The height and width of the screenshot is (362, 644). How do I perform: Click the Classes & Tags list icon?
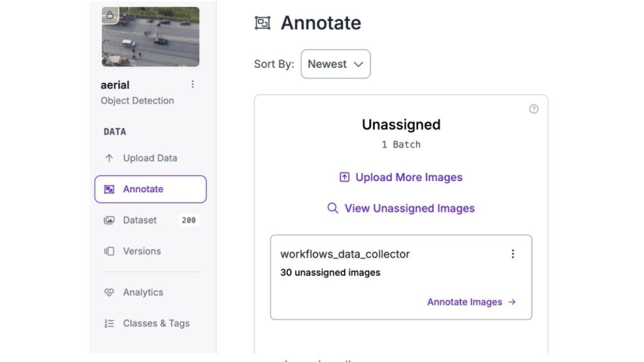[109, 324]
